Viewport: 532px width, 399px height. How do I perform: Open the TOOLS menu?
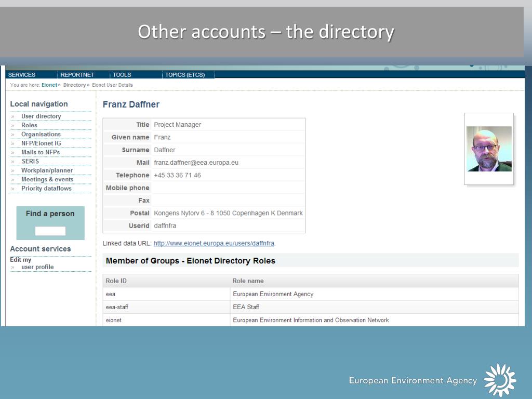click(122, 75)
